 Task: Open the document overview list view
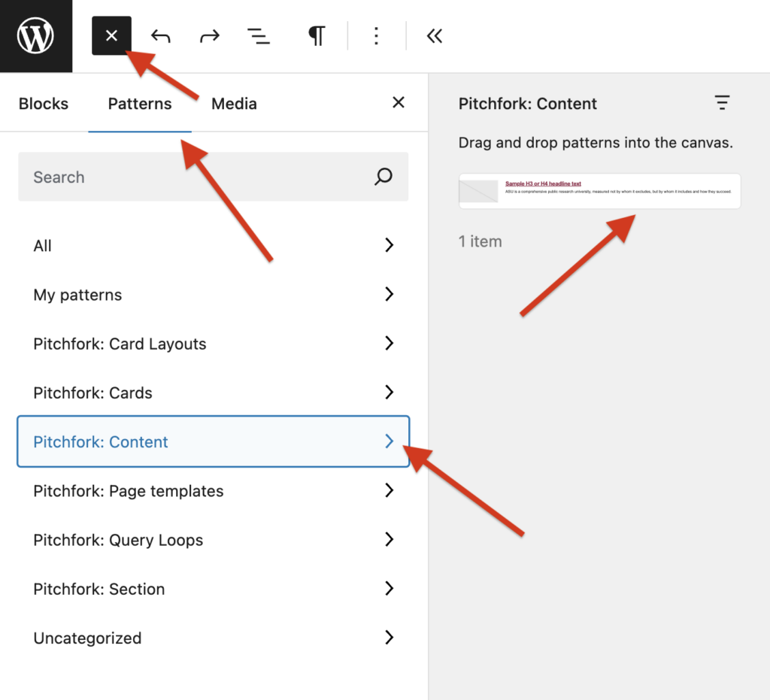tap(259, 36)
